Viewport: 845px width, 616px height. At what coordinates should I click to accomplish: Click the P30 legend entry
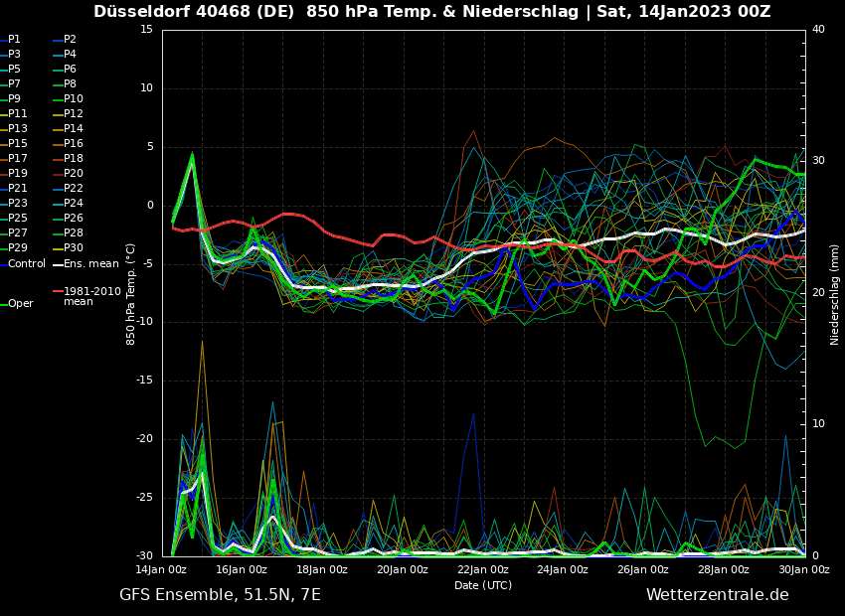(74, 248)
